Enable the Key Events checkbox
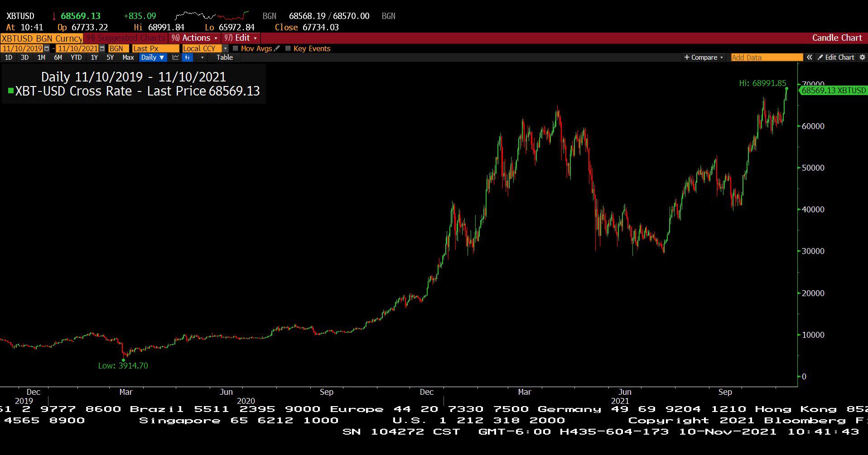The image size is (868, 455). pyautogui.click(x=288, y=48)
